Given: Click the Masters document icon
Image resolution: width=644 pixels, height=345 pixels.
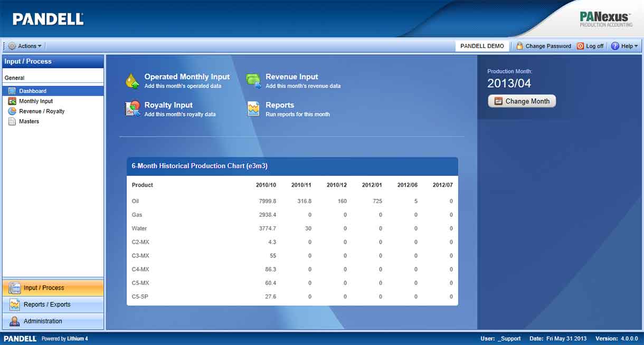Looking at the screenshot, I should point(12,121).
